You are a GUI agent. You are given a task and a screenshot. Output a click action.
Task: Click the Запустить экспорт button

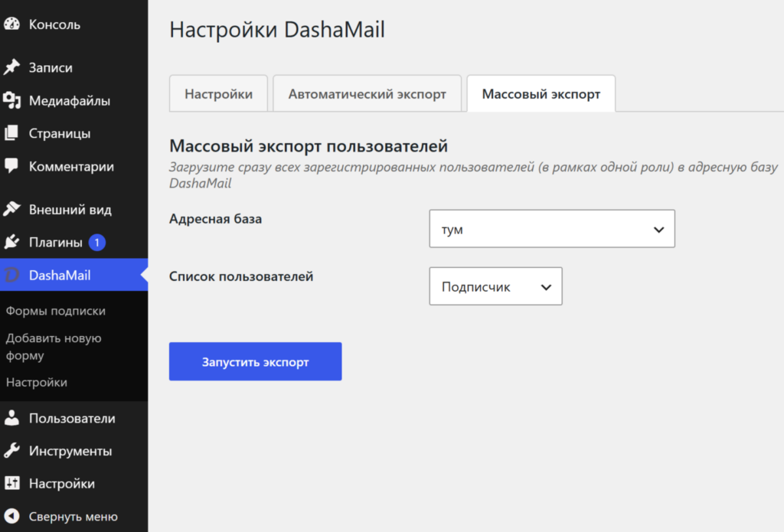coord(256,361)
